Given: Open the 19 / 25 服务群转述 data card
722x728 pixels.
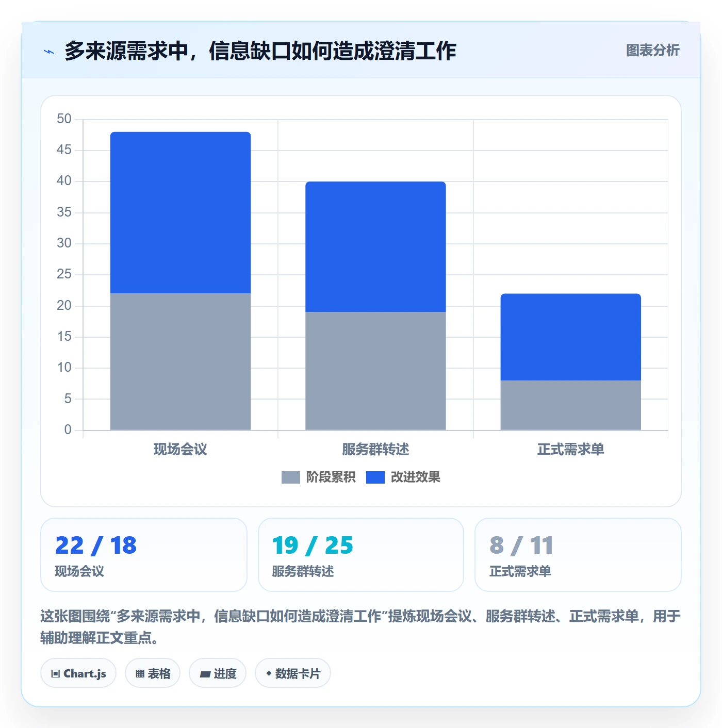Looking at the screenshot, I should [361, 555].
